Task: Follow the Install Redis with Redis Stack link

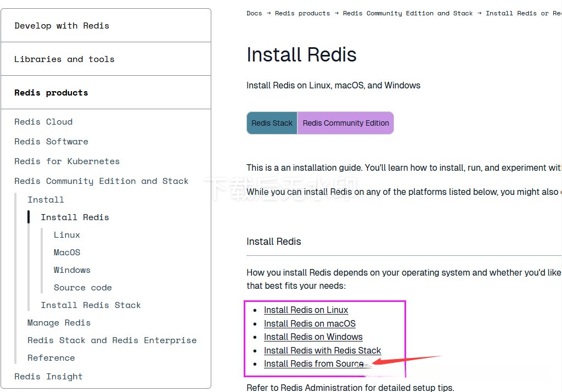Action: [x=323, y=350]
